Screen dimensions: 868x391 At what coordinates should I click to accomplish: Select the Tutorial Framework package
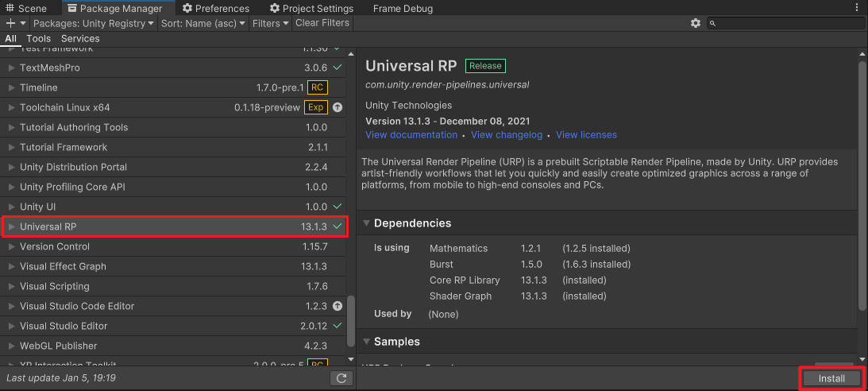174,147
